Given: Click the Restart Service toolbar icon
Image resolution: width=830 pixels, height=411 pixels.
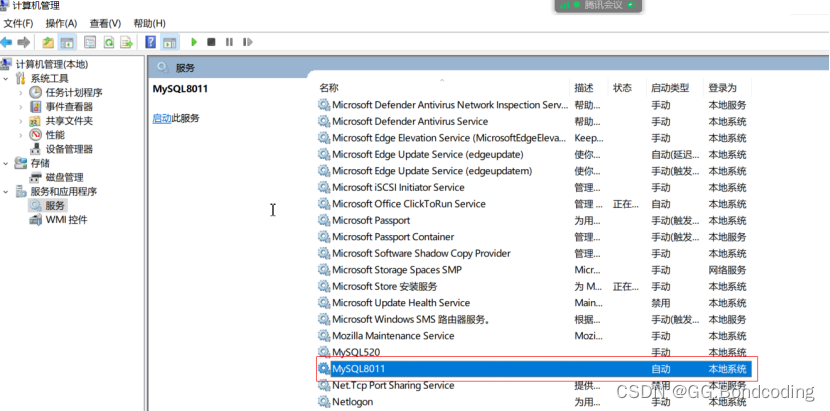Looking at the screenshot, I should (247, 42).
